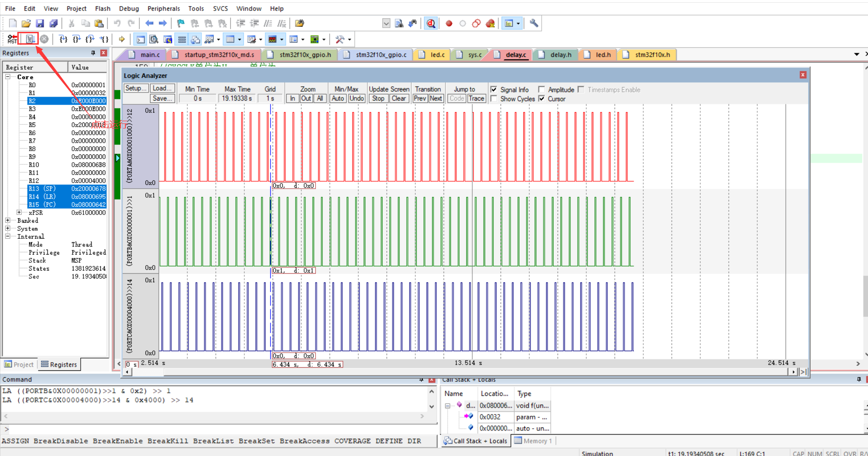Click the Zoom In button
This screenshot has height=456, width=868.
click(x=292, y=98)
